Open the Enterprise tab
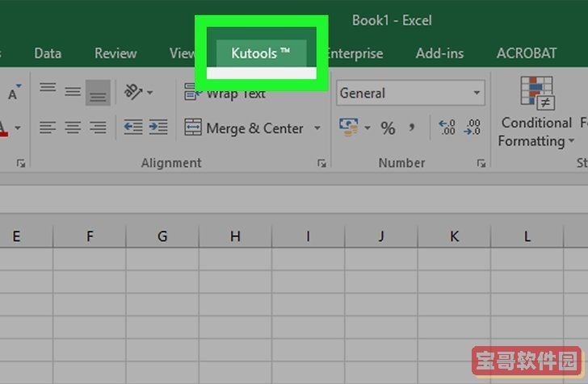 pos(355,53)
